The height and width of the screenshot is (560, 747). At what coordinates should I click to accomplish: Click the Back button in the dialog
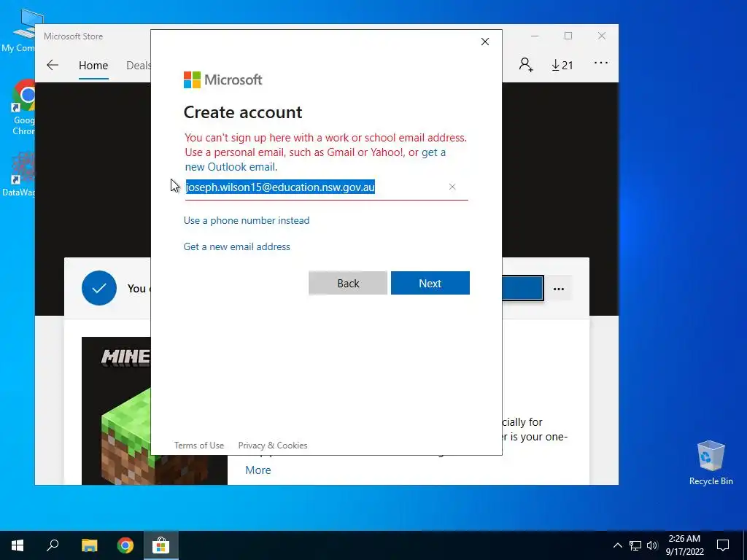[x=348, y=283]
